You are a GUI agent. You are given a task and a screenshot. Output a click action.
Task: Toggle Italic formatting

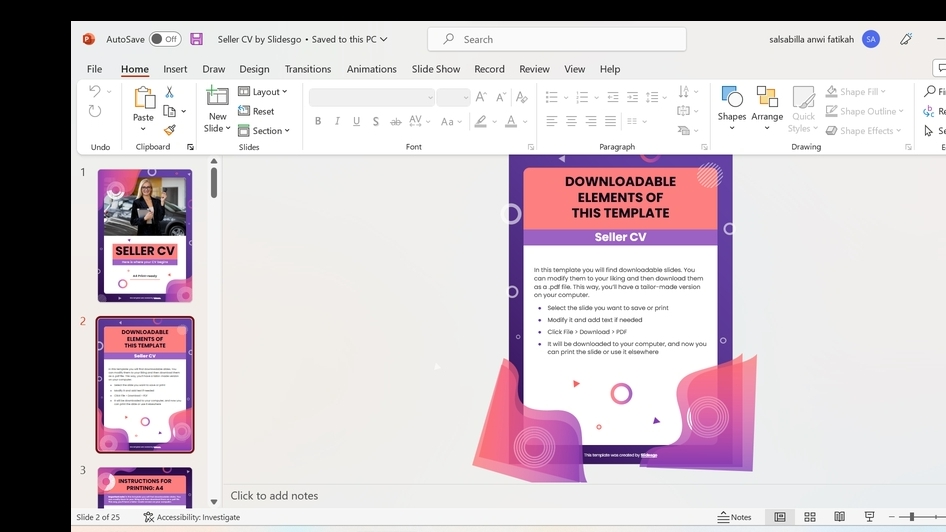[337, 121]
